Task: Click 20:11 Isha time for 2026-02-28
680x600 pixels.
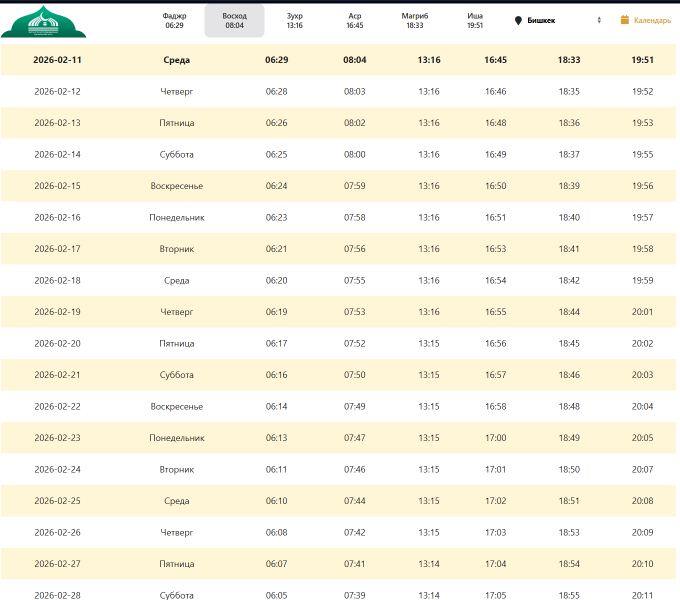Action: [x=642, y=595]
